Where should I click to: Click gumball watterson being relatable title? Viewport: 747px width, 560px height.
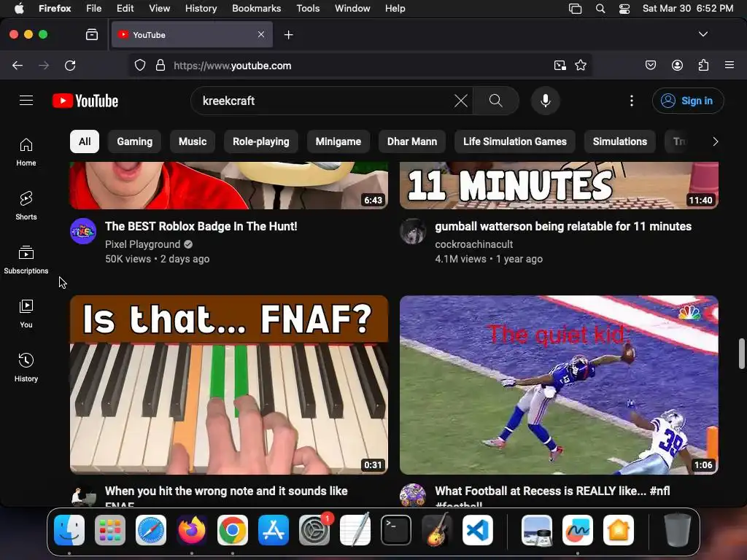pyautogui.click(x=563, y=226)
